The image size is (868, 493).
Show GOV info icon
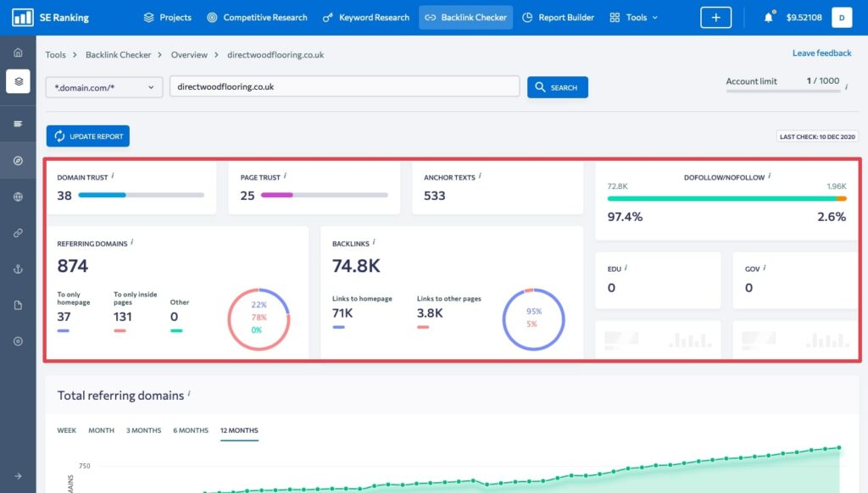(x=765, y=267)
